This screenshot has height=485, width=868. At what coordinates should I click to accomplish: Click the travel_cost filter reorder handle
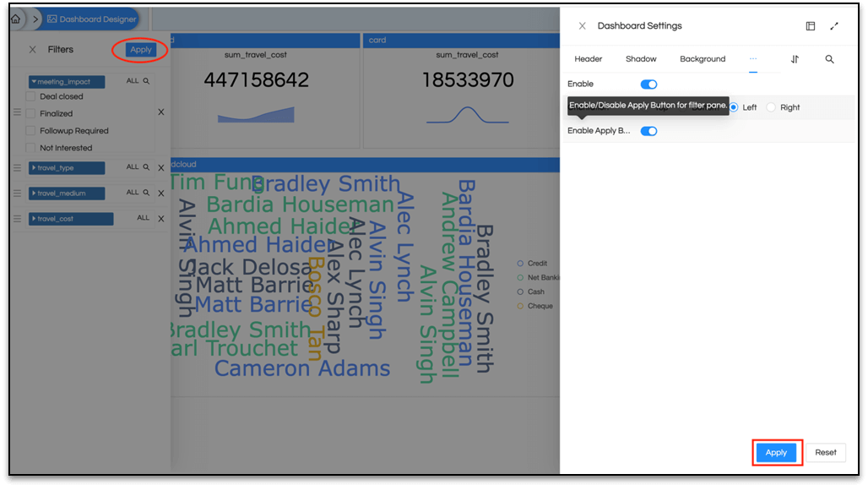pyautogui.click(x=17, y=219)
